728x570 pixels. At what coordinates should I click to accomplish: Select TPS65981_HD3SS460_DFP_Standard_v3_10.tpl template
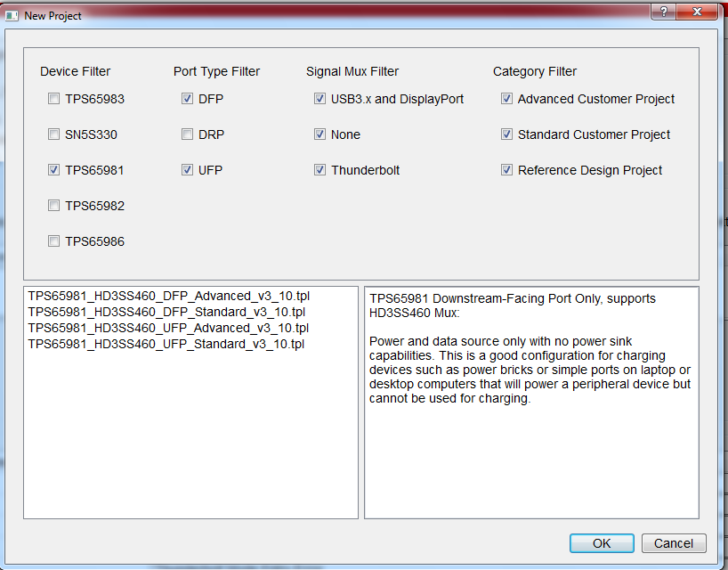click(166, 313)
